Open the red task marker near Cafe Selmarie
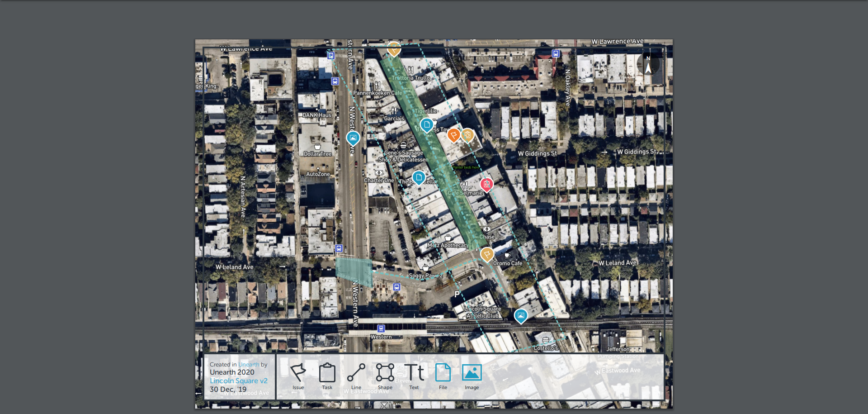868x414 pixels. click(486, 184)
